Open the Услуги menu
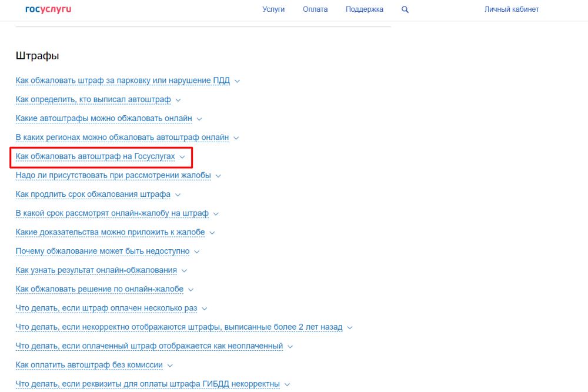The height and width of the screenshot is (392, 588). point(273,9)
